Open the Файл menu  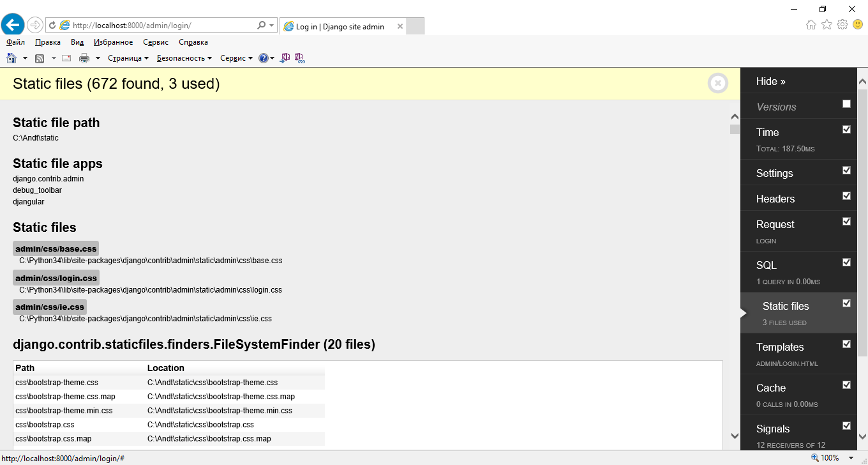pyautogui.click(x=15, y=42)
